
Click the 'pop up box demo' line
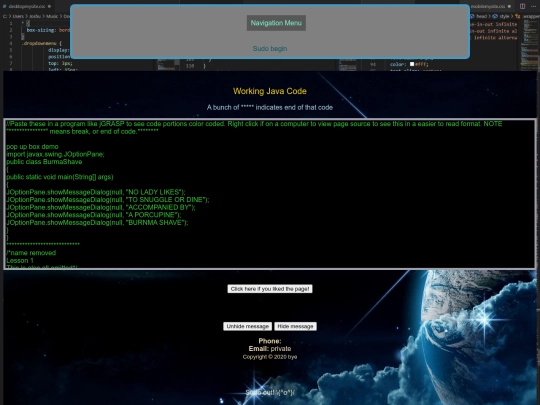pyautogui.click(x=32, y=147)
